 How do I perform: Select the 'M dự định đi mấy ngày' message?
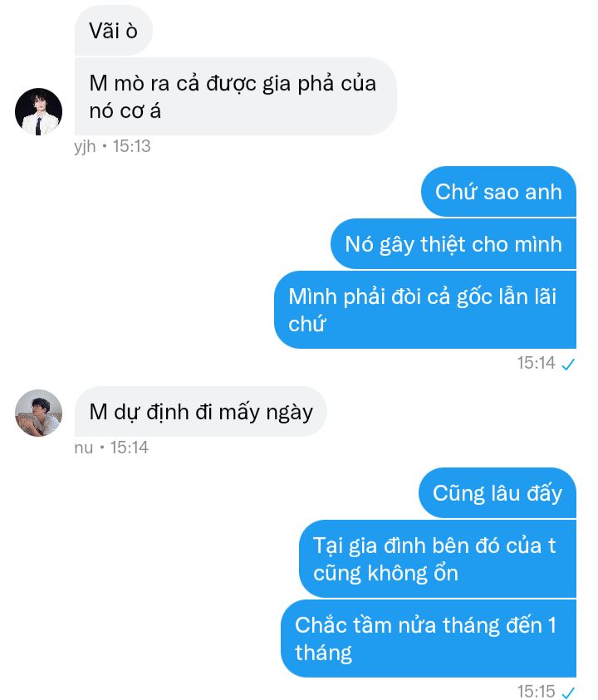(x=200, y=412)
